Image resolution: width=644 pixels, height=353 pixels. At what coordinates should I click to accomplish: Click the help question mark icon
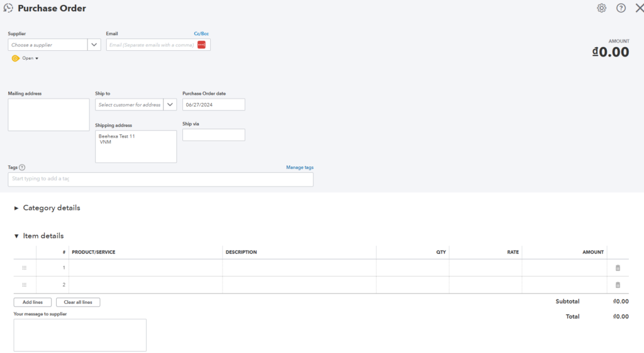click(621, 8)
